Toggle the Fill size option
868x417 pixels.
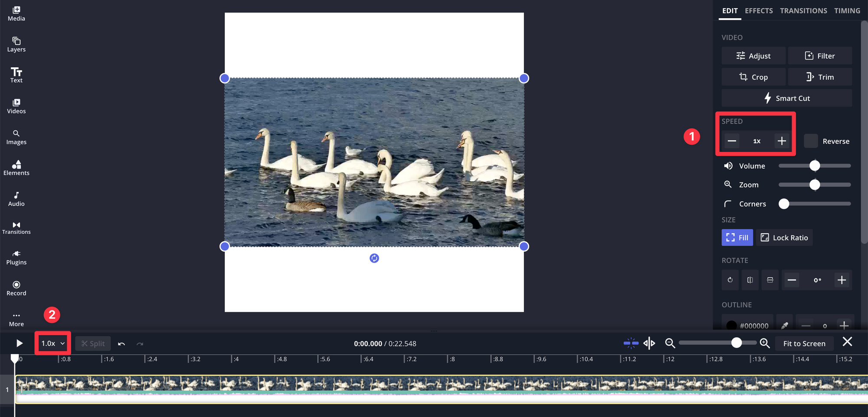coord(737,238)
